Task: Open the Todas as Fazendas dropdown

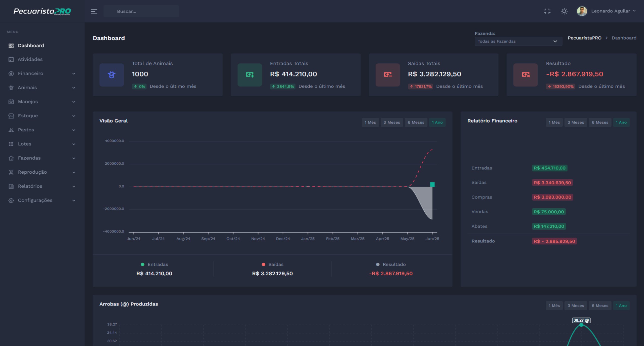Action: click(518, 41)
